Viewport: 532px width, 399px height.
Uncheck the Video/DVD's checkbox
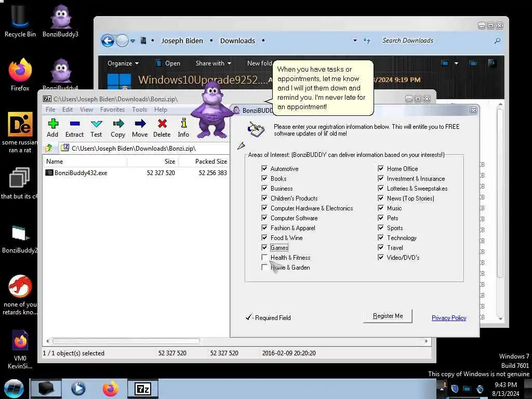coord(381,257)
